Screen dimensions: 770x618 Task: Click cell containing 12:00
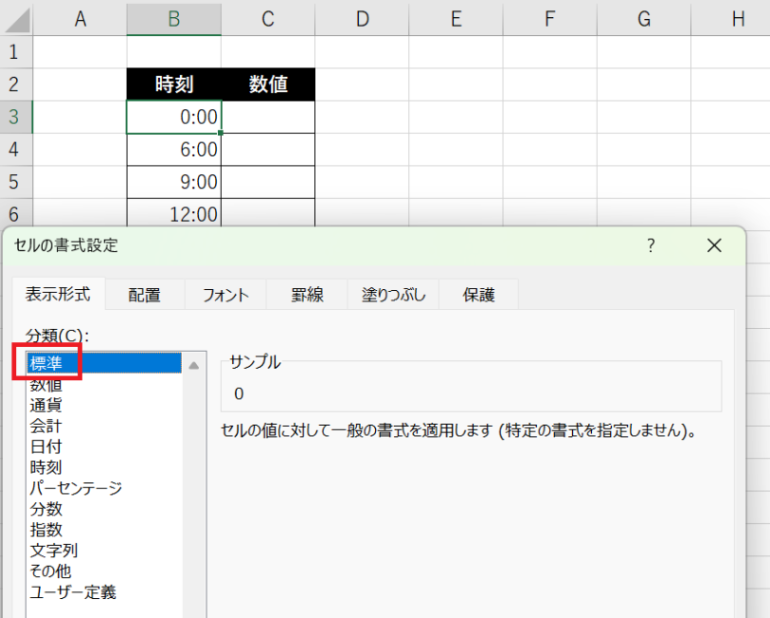point(174,213)
